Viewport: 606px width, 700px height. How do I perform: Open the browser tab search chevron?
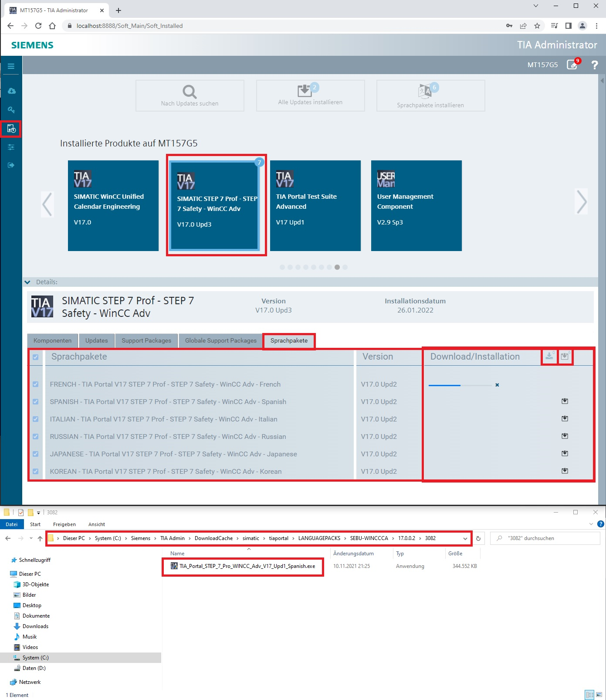[536, 6]
